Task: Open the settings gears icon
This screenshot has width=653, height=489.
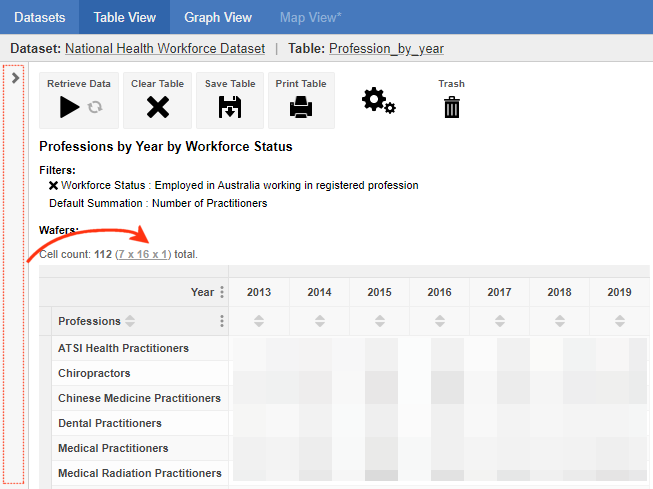Action: 378,100
